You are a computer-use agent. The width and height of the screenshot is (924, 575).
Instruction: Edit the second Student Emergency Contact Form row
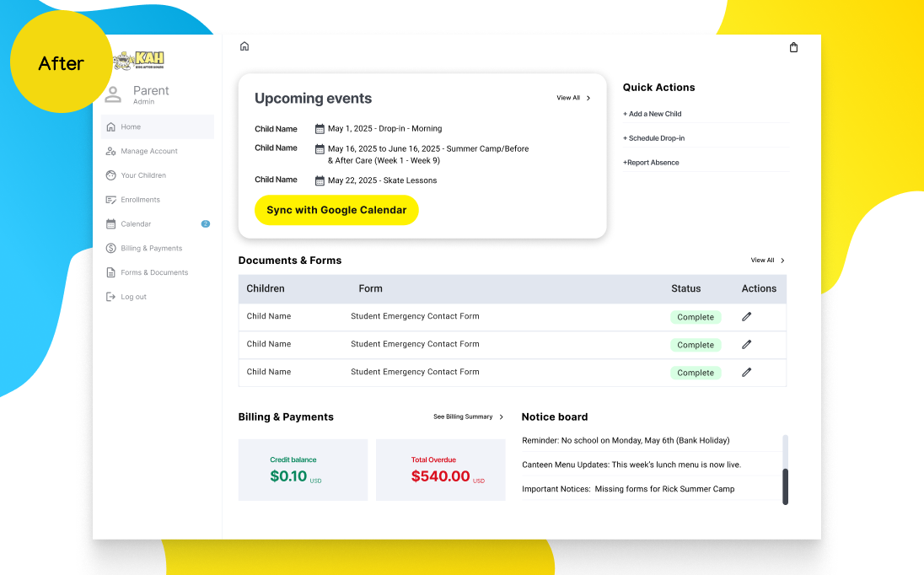pos(747,345)
